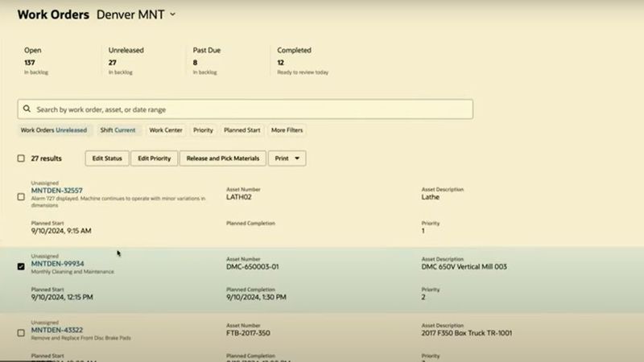Uncheck the MNTDEN-99934 work order checkbox
Viewport: 644px width, 362px height.
(21, 266)
